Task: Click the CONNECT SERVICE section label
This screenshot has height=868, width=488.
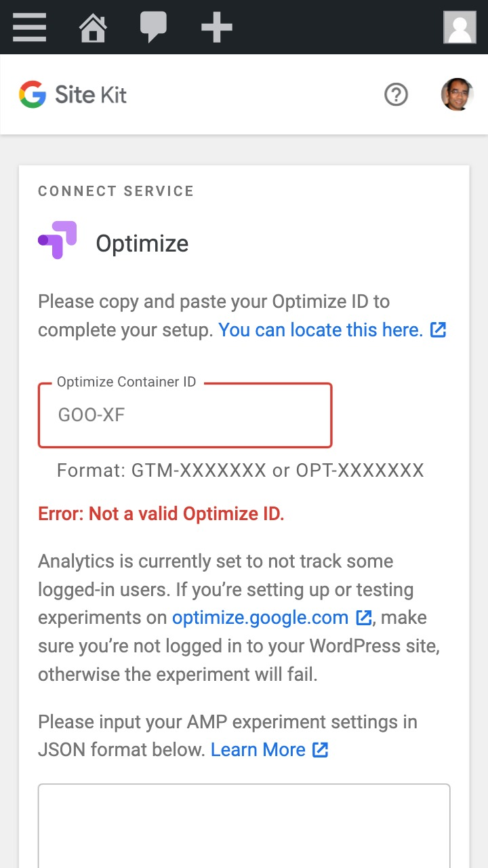Action: pos(115,191)
